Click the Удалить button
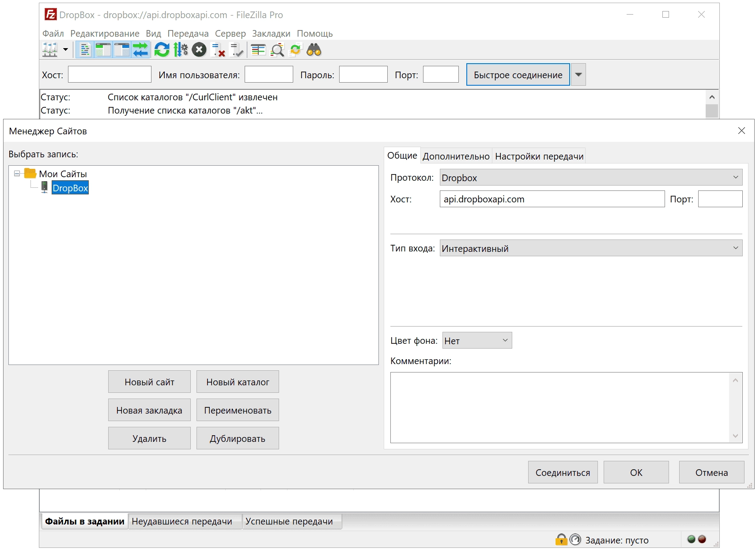The height and width of the screenshot is (551, 756). (149, 438)
